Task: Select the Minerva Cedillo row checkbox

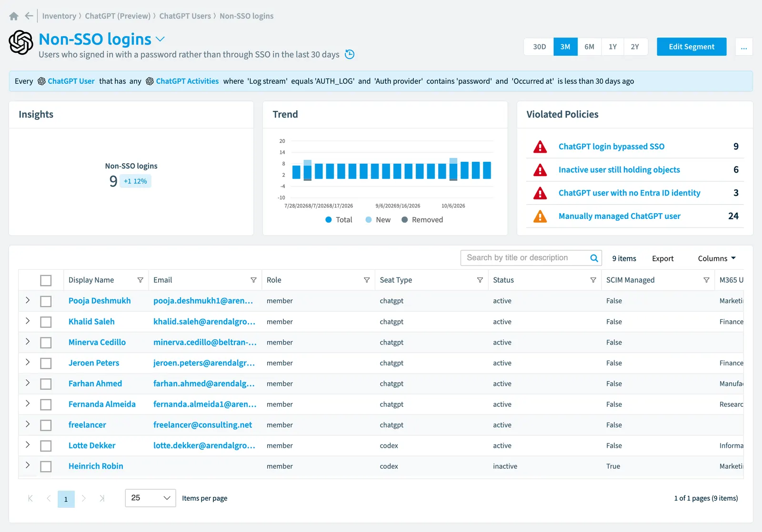Action: pyautogui.click(x=46, y=343)
